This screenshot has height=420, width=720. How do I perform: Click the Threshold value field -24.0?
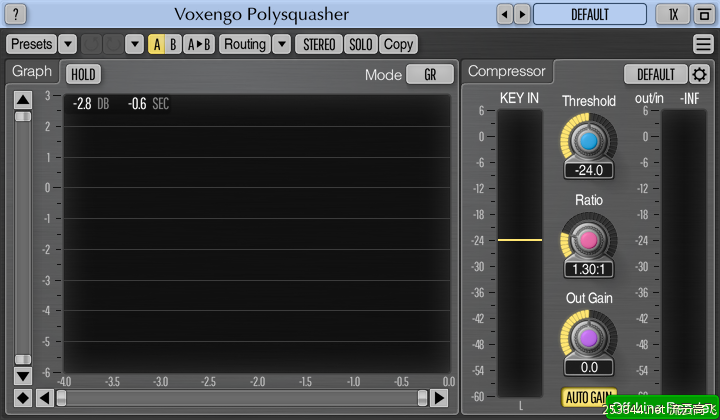589,170
